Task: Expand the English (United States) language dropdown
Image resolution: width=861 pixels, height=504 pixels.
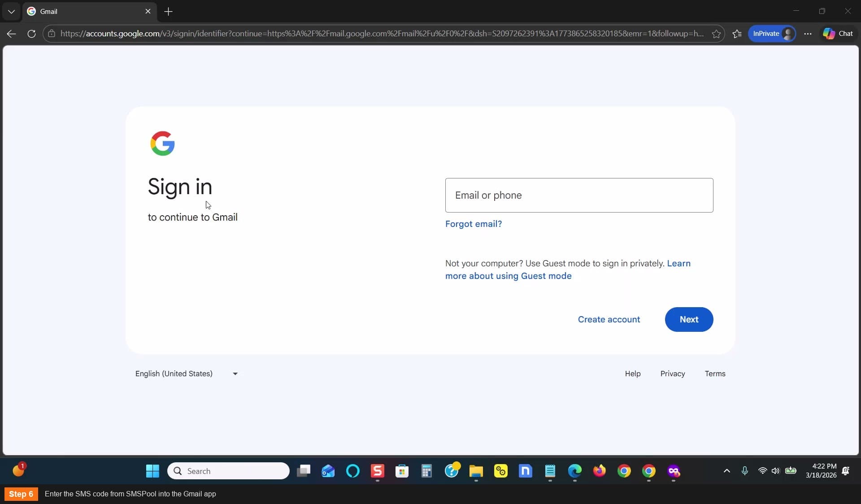Action: click(x=187, y=374)
